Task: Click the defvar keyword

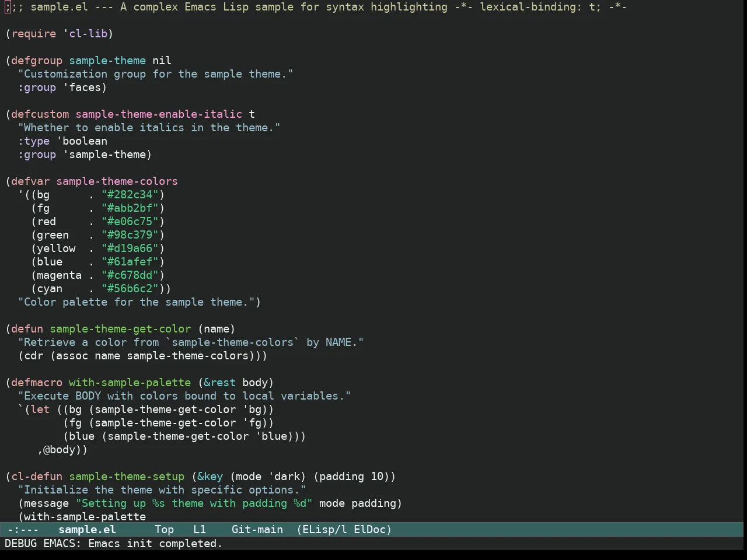Action: [30, 181]
